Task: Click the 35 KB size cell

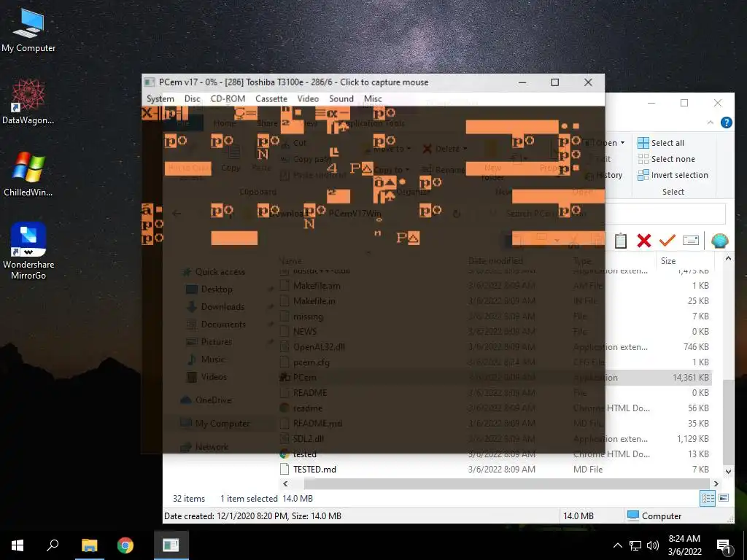Action: pos(698,424)
